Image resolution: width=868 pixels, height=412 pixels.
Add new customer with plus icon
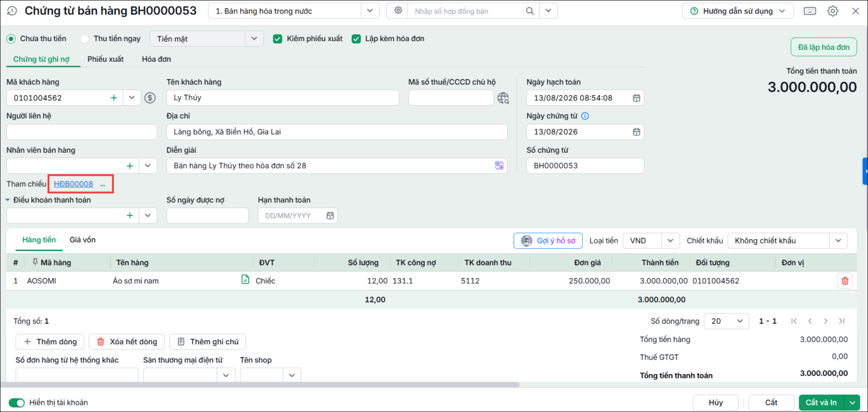click(x=114, y=98)
